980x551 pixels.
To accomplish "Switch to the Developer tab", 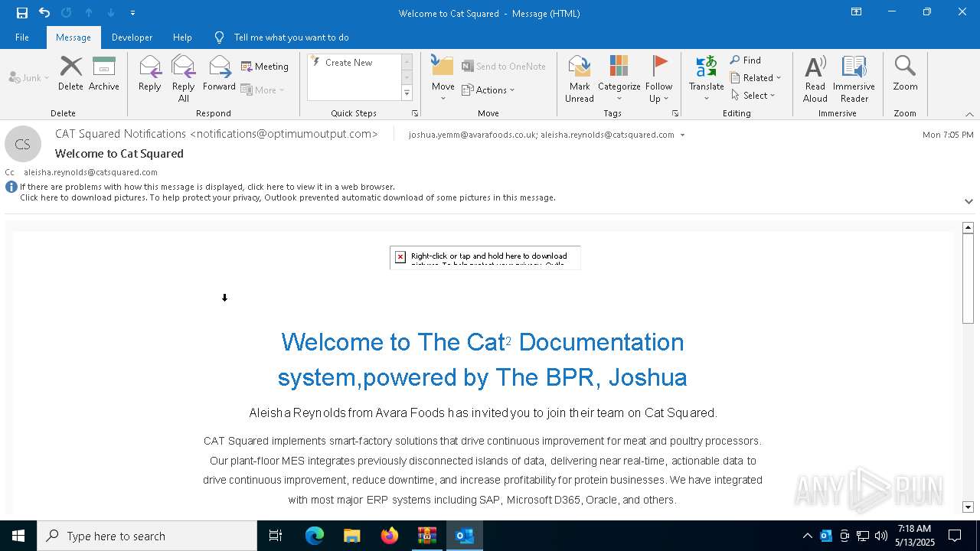I will click(132, 37).
